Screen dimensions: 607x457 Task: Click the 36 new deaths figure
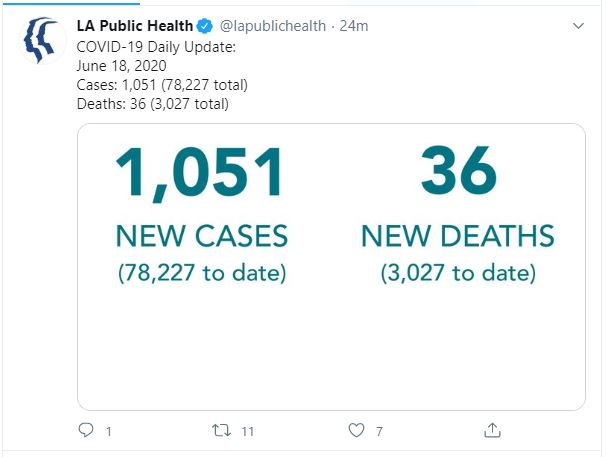pyautogui.click(x=459, y=170)
